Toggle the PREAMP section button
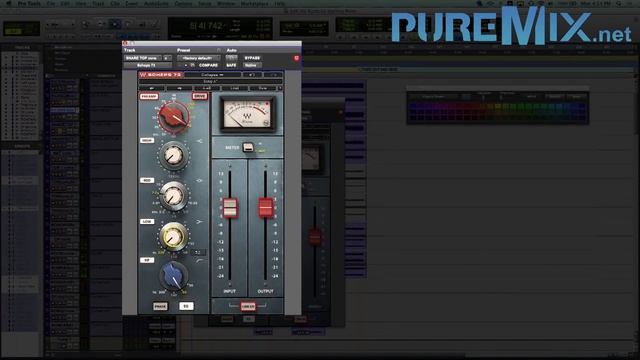 (149, 97)
